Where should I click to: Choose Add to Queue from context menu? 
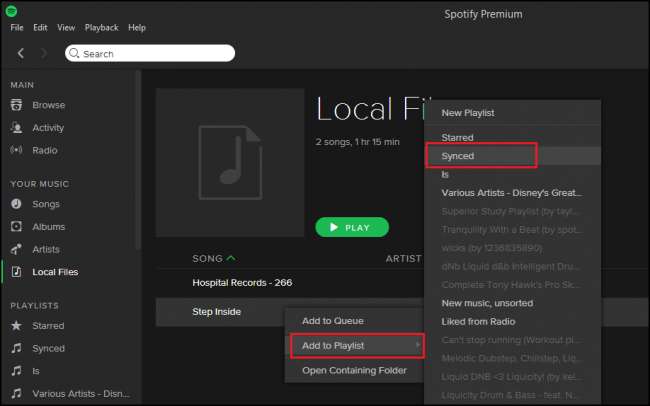(333, 321)
